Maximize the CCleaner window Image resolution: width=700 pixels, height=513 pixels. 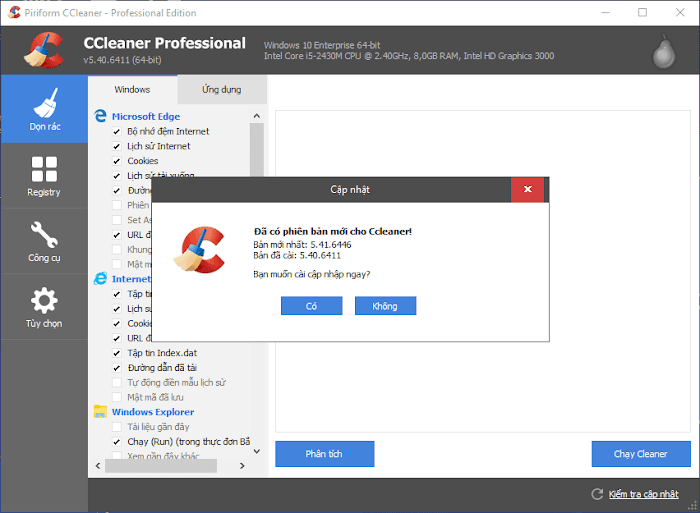pyautogui.click(x=642, y=13)
